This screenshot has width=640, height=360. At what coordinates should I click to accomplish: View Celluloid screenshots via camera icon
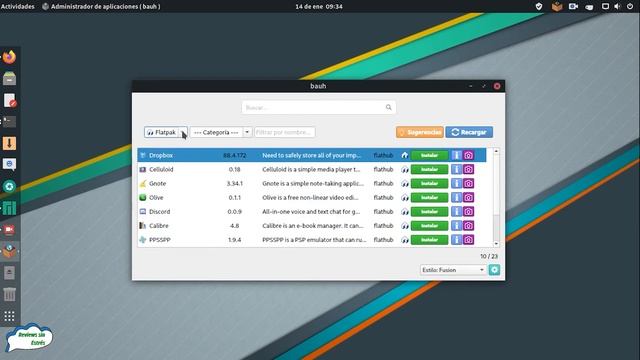pos(469,169)
